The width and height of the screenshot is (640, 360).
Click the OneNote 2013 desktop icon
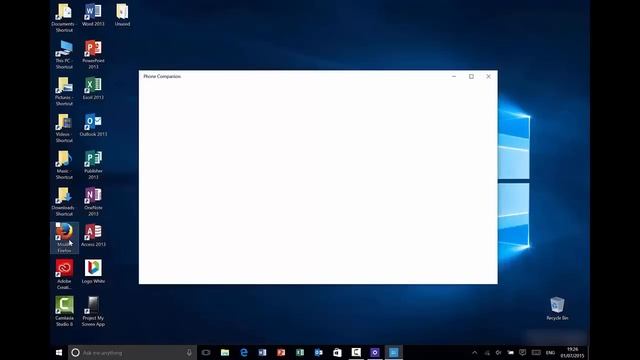click(x=93, y=201)
